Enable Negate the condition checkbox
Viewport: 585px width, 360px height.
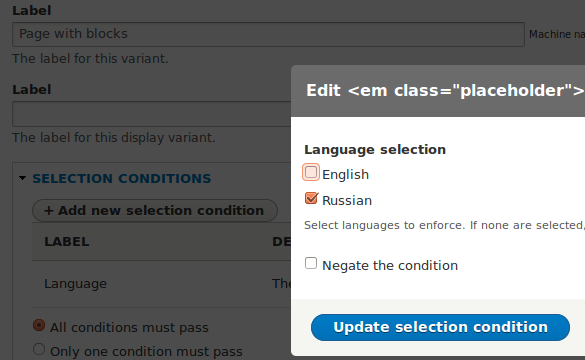coord(311,263)
